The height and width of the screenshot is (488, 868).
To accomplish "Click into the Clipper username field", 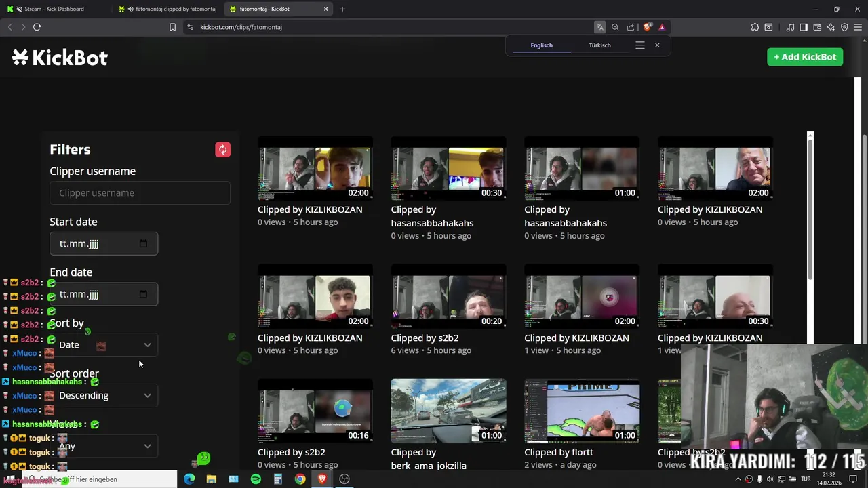I will click(140, 193).
